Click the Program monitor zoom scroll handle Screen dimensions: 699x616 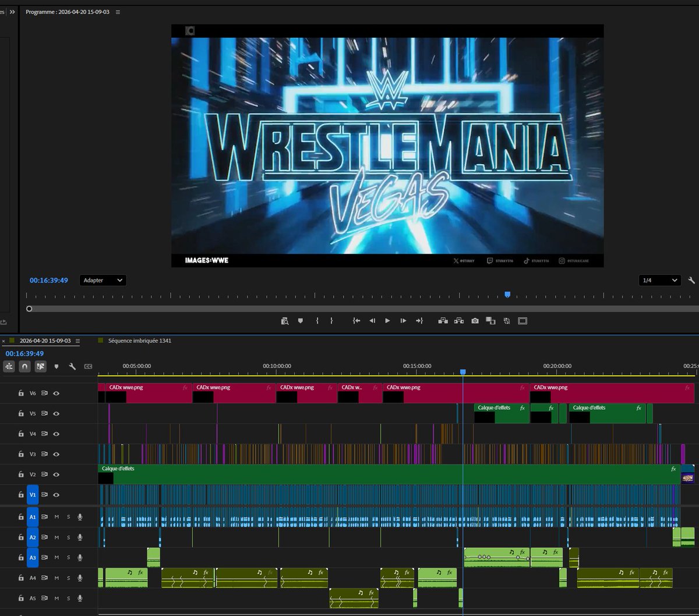(x=29, y=309)
